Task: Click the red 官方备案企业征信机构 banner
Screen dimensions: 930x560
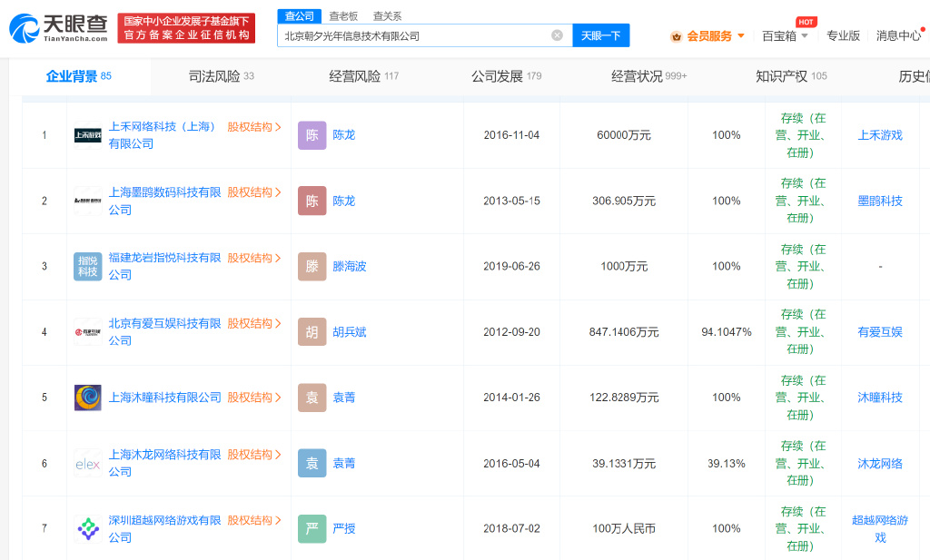Action: (186, 28)
